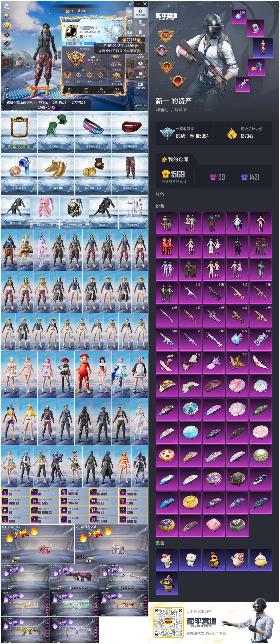Open the 功勋 icon in bottom bar
Viewport: 280px width, 644px height.
(x=86, y=90)
